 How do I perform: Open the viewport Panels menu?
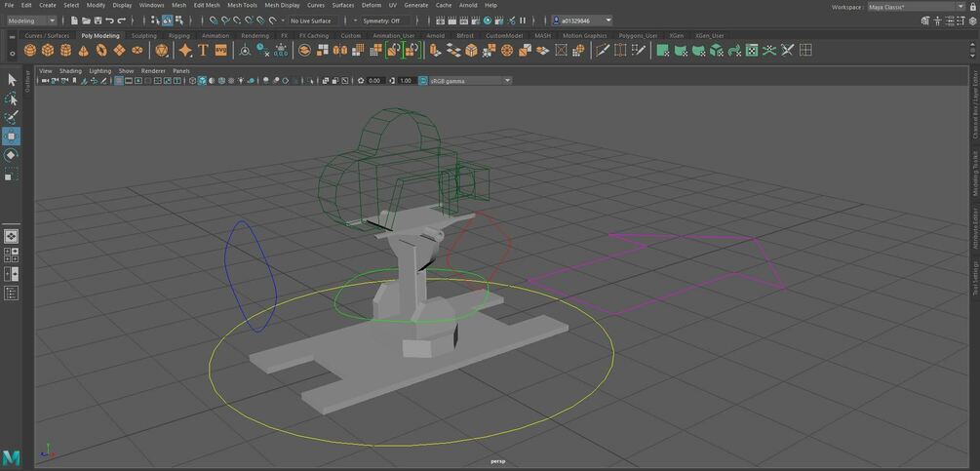click(x=181, y=71)
